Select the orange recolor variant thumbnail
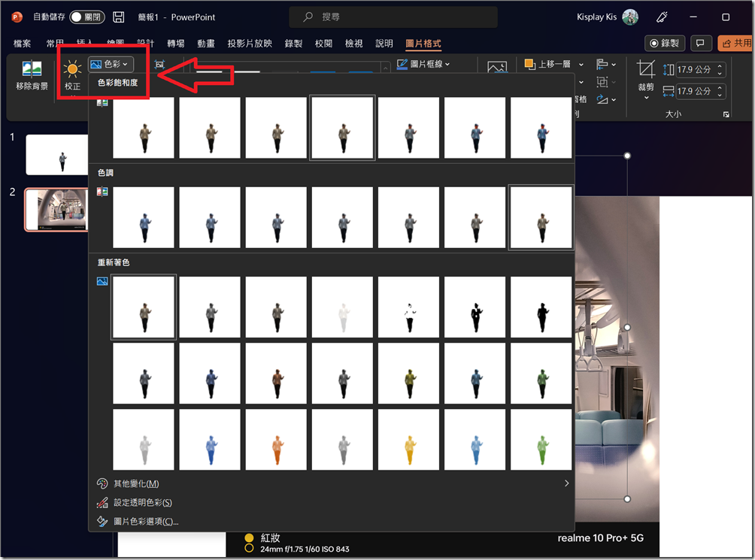755x560 pixels. click(x=276, y=439)
